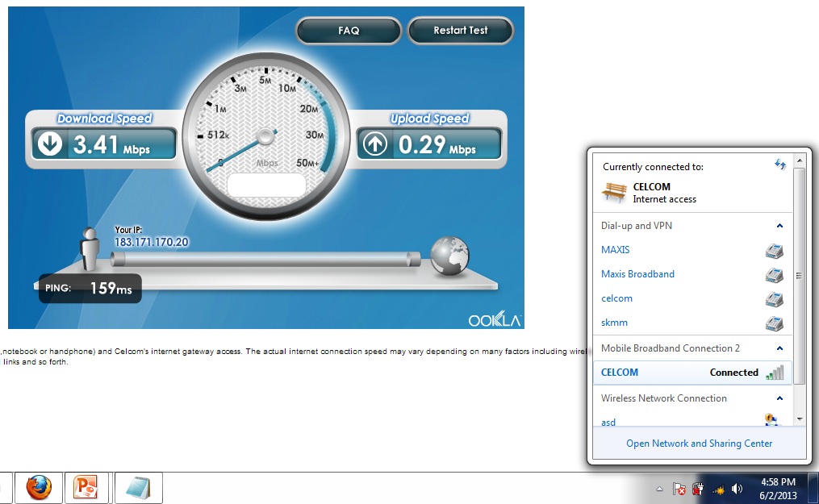819x504 pixels.
Task: Select the skmm dial-up connection
Action: [614, 323]
